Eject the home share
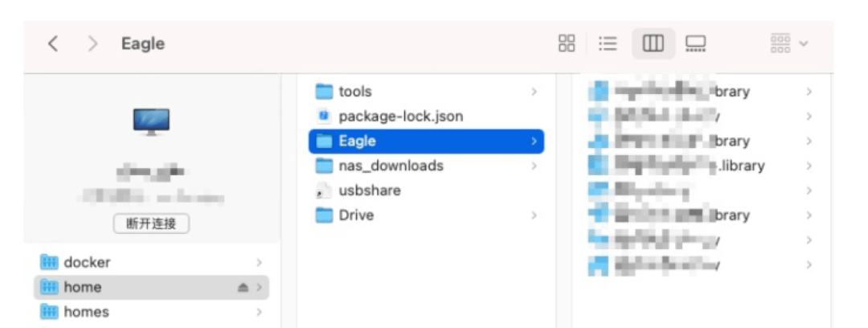 243,288
